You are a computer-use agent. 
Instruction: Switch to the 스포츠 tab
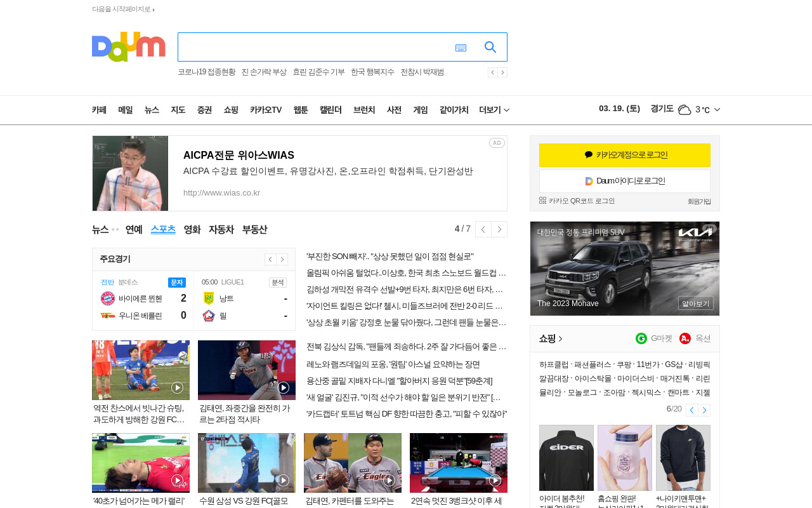coord(163,229)
